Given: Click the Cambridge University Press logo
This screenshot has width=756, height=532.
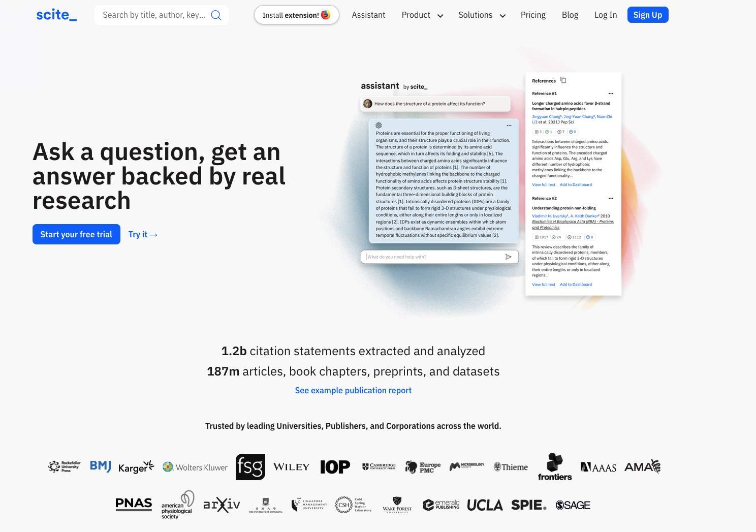Looking at the screenshot, I should pos(379,466).
